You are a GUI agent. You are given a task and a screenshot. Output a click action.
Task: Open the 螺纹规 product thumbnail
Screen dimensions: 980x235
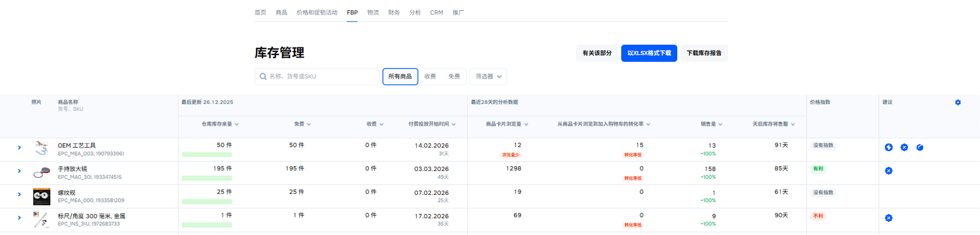42,196
